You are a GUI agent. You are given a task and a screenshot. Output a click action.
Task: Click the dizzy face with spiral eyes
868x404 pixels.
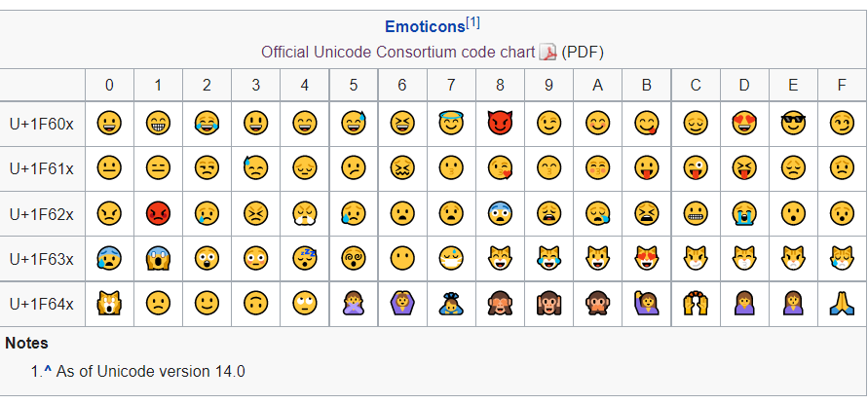[354, 258]
